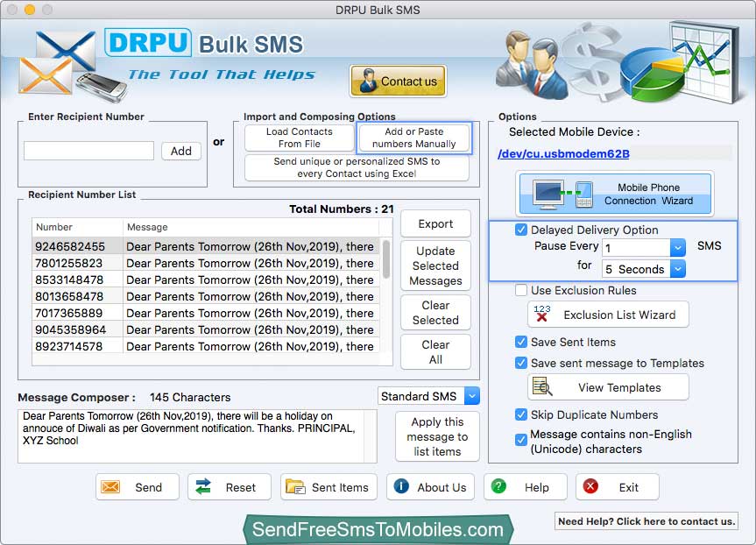The image size is (756, 545).
Task: Click the envelope icon on Send button
Action: coord(110,486)
